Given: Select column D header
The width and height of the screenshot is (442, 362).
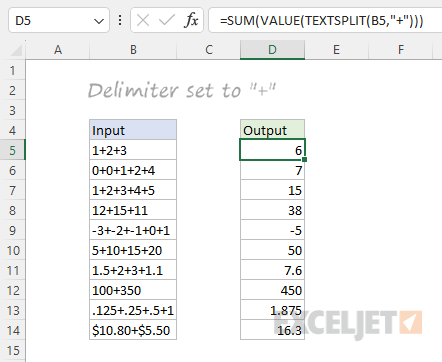Looking at the screenshot, I should click(272, 50).
